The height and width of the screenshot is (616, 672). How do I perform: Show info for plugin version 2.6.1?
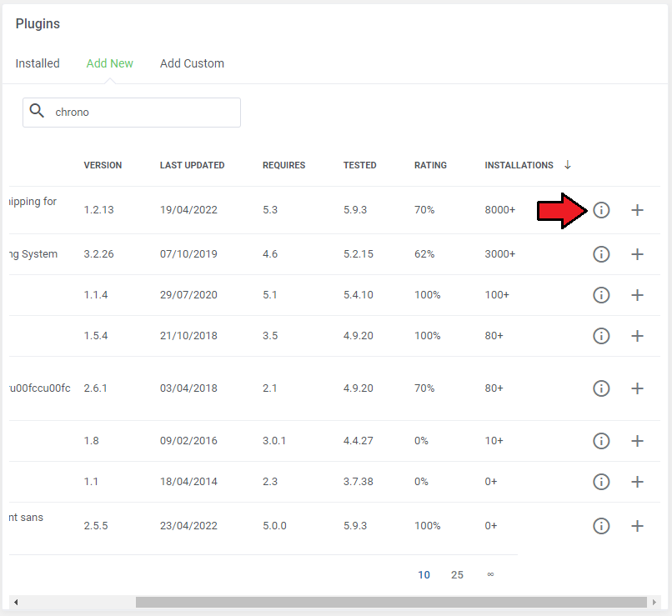point(601,388)
